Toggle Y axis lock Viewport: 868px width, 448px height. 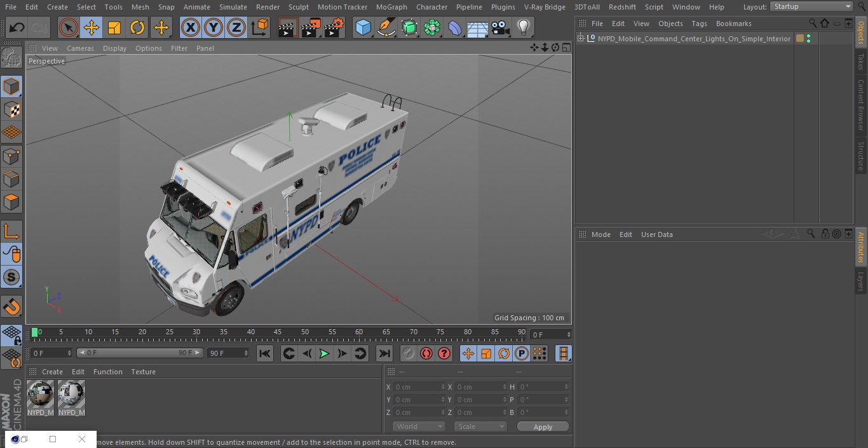214,27
